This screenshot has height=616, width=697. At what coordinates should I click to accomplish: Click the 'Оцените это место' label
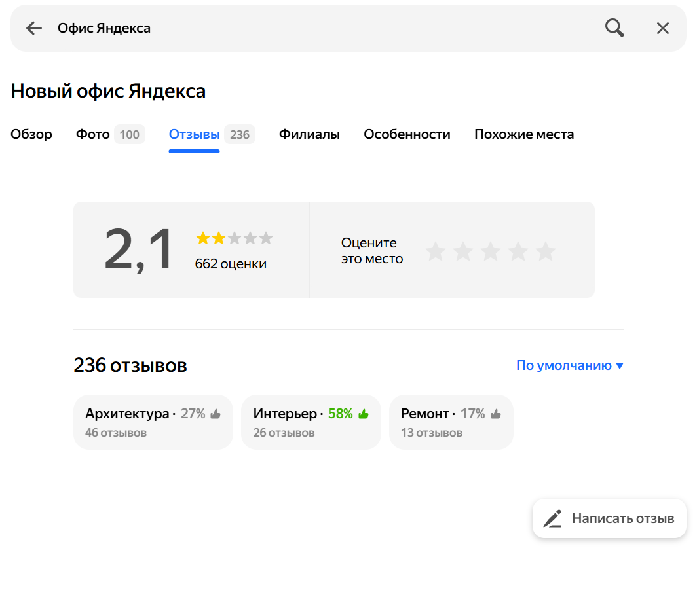[372, 251]
